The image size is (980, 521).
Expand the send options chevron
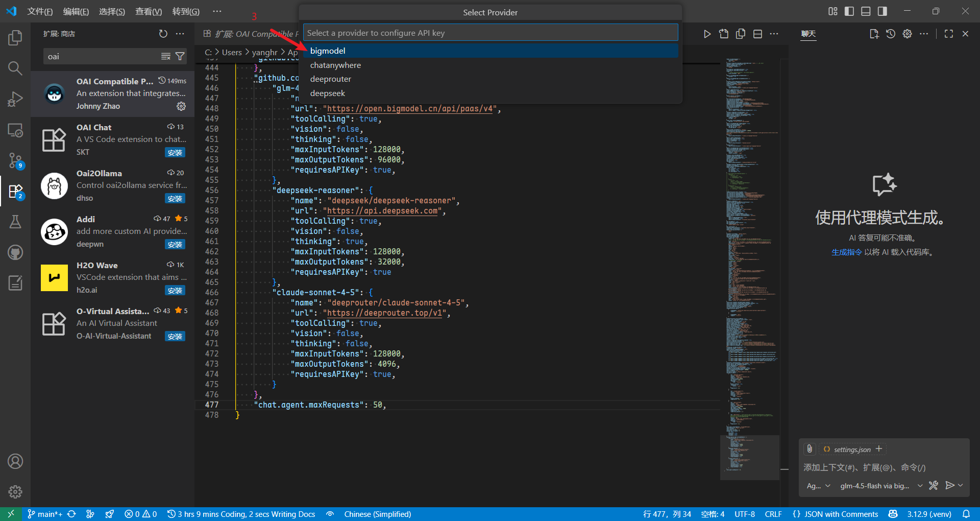point(961,485)
